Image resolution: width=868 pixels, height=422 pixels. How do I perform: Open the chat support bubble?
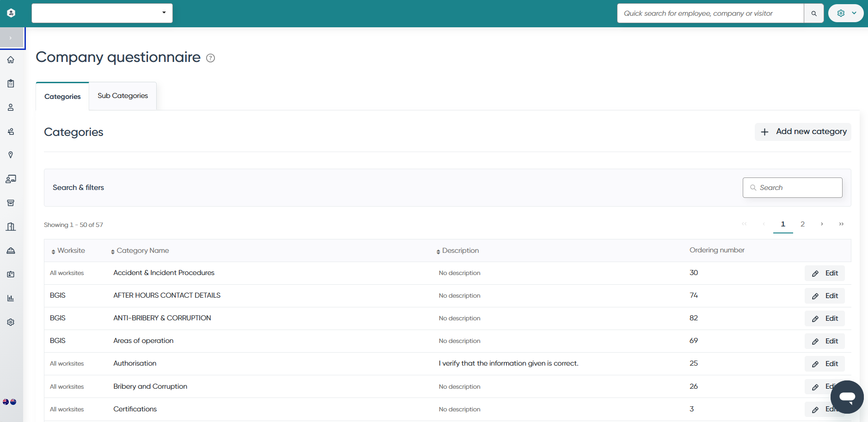click(x=847, y=397)
